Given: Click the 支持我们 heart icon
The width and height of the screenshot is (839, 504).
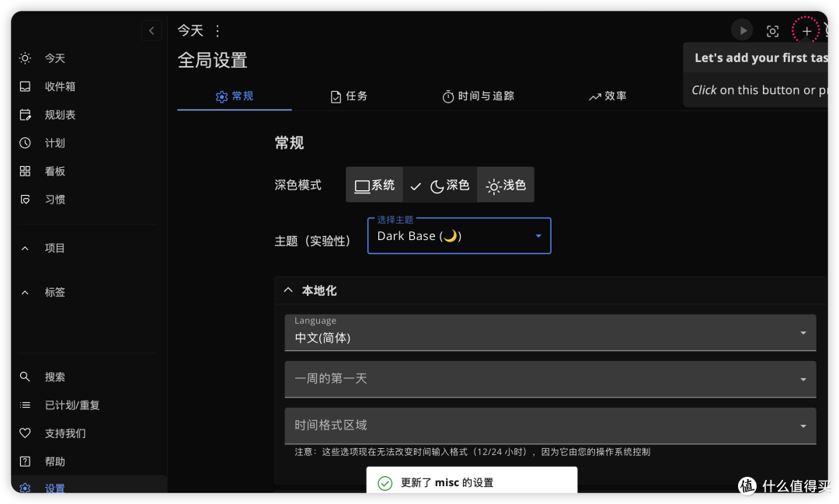Looking at the screenshot, I should pos(25,433).
